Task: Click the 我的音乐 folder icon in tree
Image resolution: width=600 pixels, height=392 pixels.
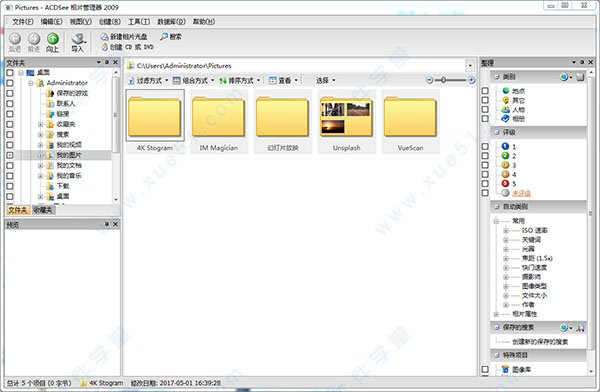Action: (50, 176)
